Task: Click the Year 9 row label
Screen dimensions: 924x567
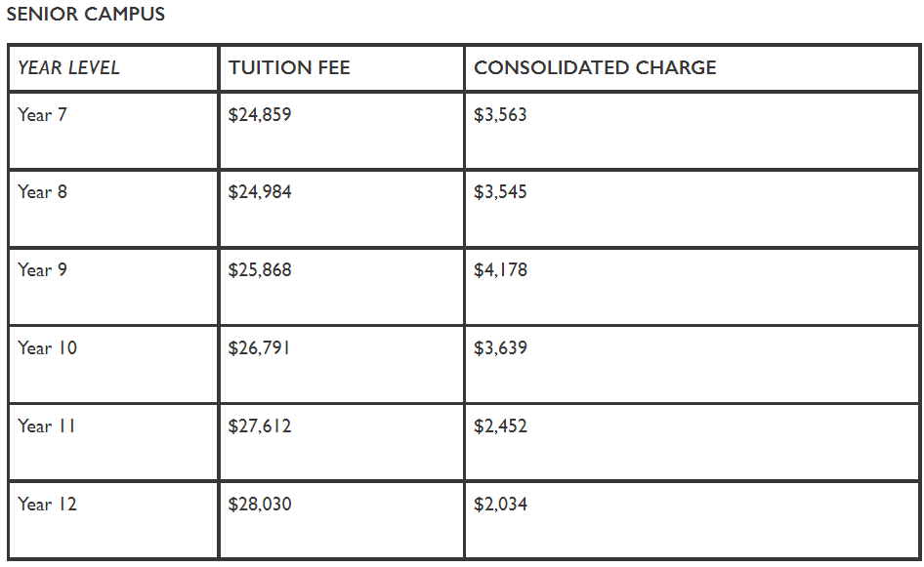Action: (x=42, y=269)
